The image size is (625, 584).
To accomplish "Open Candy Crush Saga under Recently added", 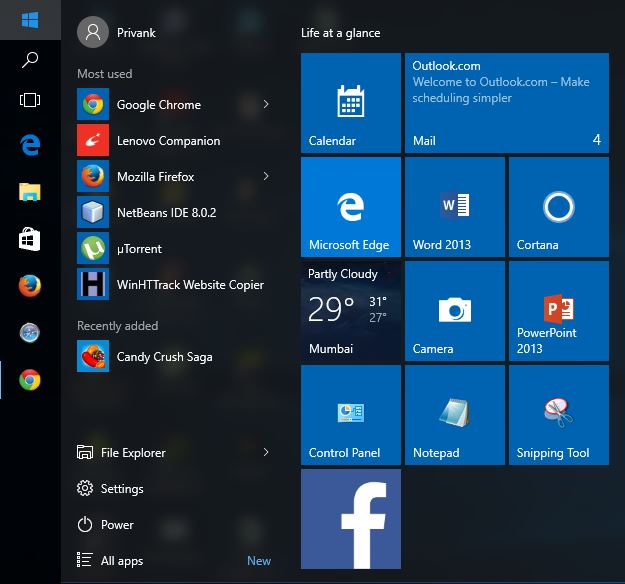I will [175, 356].
